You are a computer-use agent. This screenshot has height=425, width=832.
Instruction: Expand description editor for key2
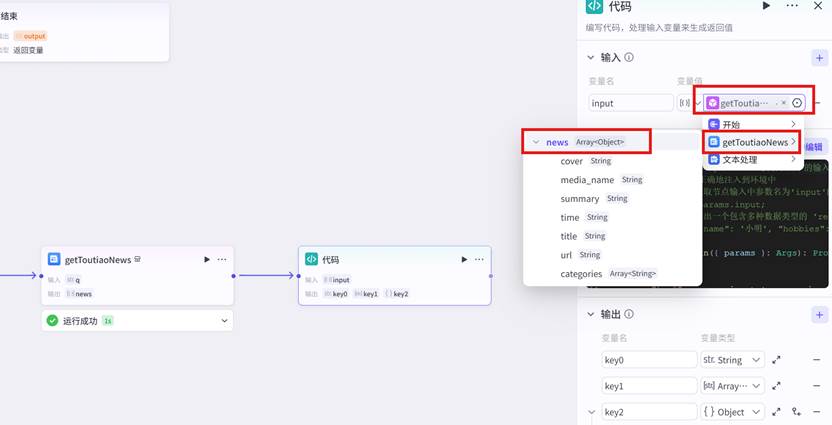[776, 412]
